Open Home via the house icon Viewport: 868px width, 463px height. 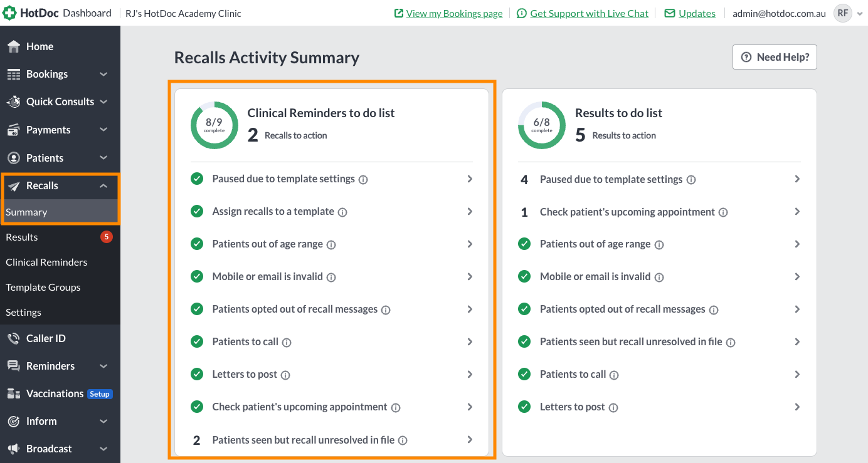coord(14,46)
